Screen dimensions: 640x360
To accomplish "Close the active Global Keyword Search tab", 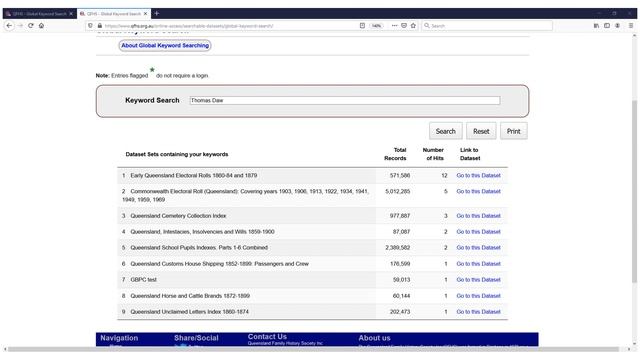I will click(145, 13).
